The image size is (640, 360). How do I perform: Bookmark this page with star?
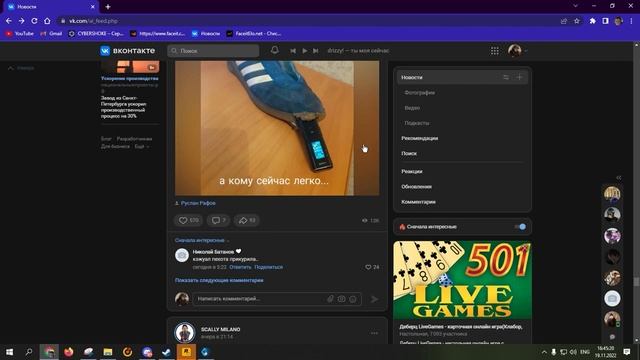point(577,21)
